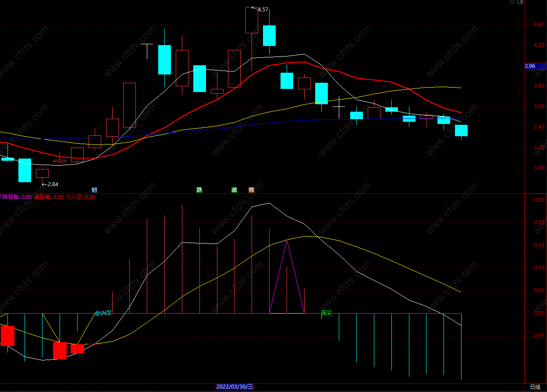This screenshot has height=392, width=547.
Task: Click the 介入区: 0.00 indicator label
Action: click(x=81, y=197)
